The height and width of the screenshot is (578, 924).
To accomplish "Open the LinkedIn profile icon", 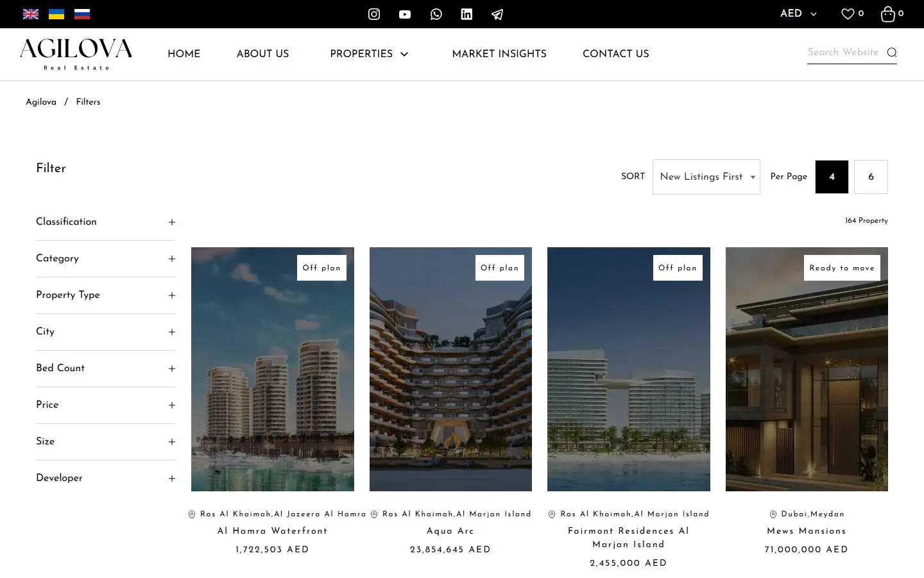I will (x=466, y=14).
